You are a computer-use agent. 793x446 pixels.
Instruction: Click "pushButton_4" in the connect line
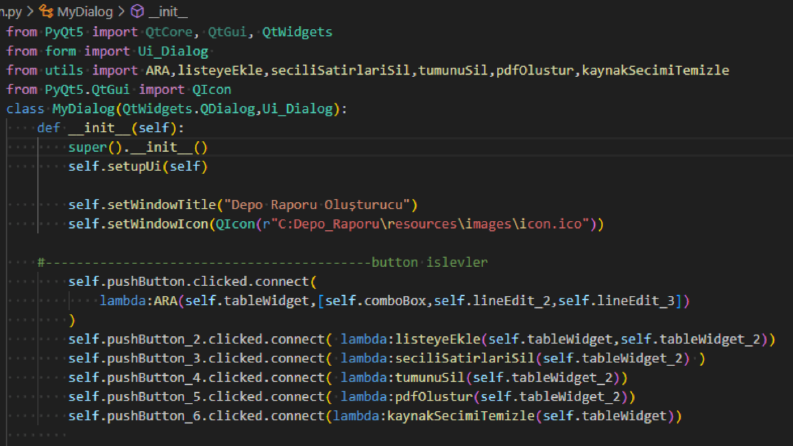point(154,378)
